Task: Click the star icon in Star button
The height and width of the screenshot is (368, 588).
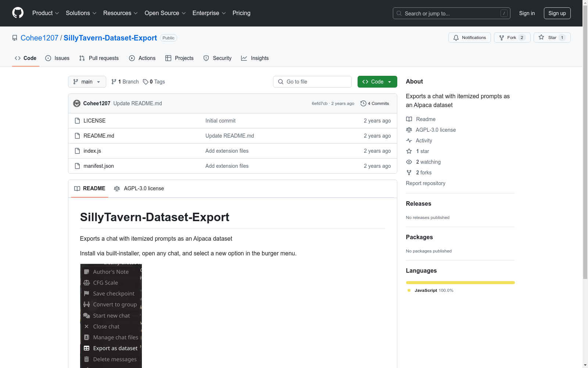Action: coord(541,37)
